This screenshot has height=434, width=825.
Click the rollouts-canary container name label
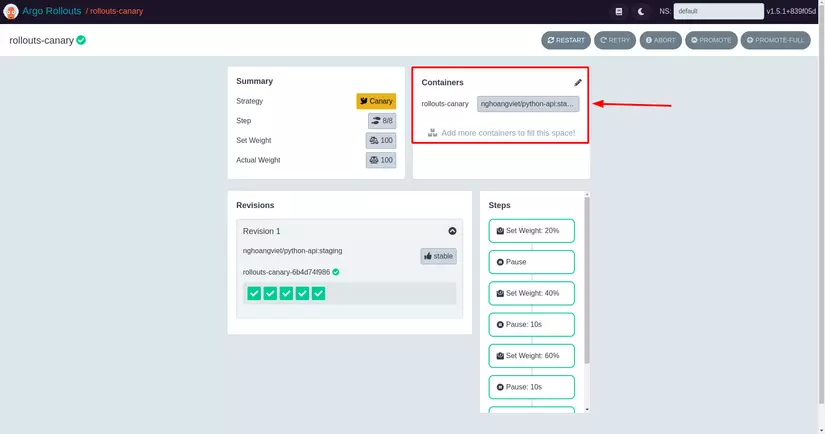(x=445, y=104)
